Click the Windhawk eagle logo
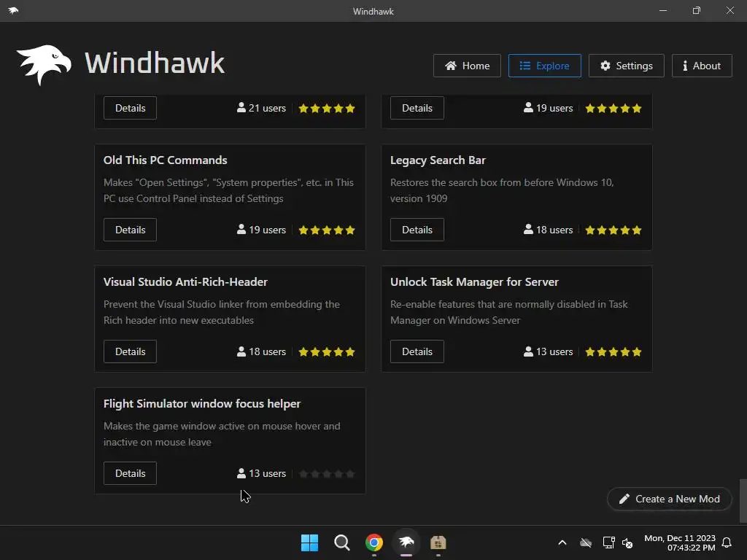This screenshot has width=747, height=560. pos(44,65)
